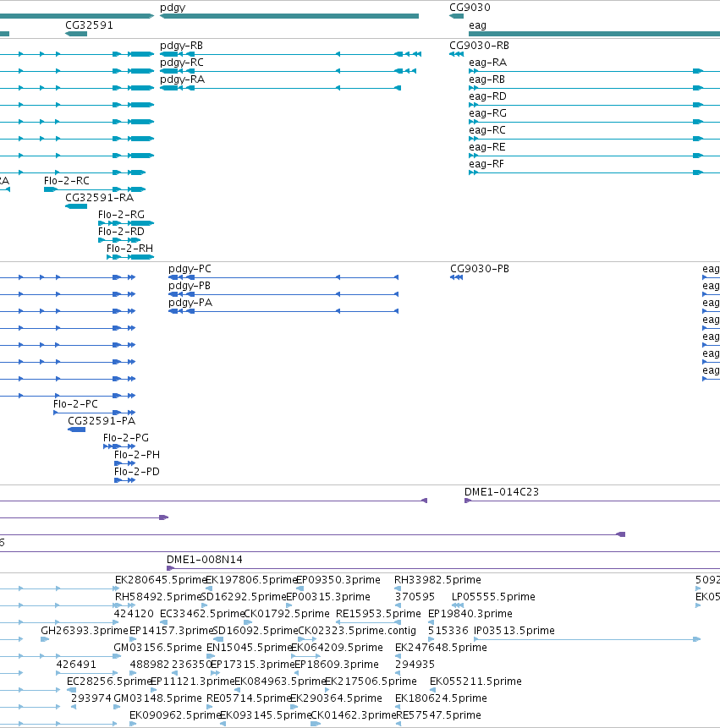Select the teal pdgy gene bar
This screenshot has height=728, width=720.
click(289, 16)
